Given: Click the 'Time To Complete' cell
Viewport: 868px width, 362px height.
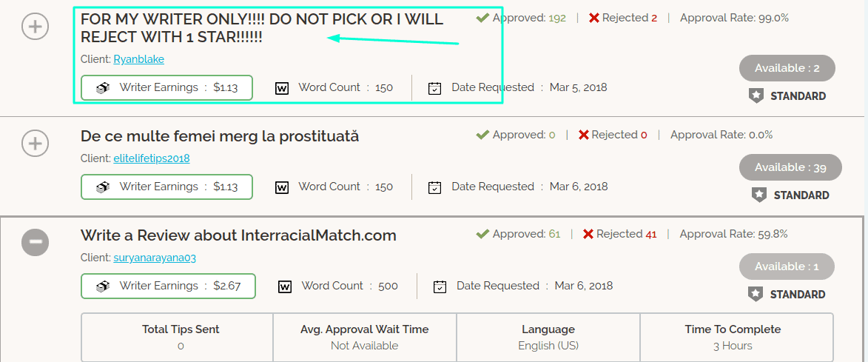Looking at the screenshot, I should pyautogui.click(x=736, y=337).
